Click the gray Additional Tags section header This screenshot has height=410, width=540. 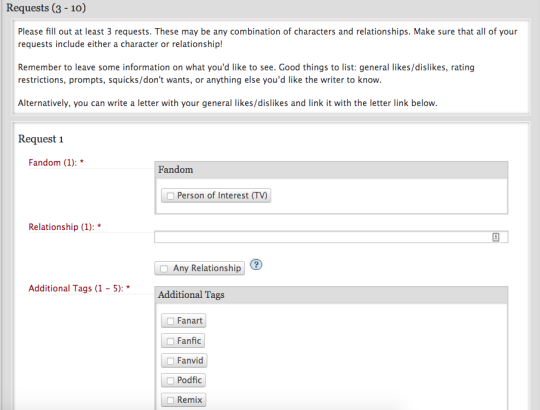(x=331, y=295)
